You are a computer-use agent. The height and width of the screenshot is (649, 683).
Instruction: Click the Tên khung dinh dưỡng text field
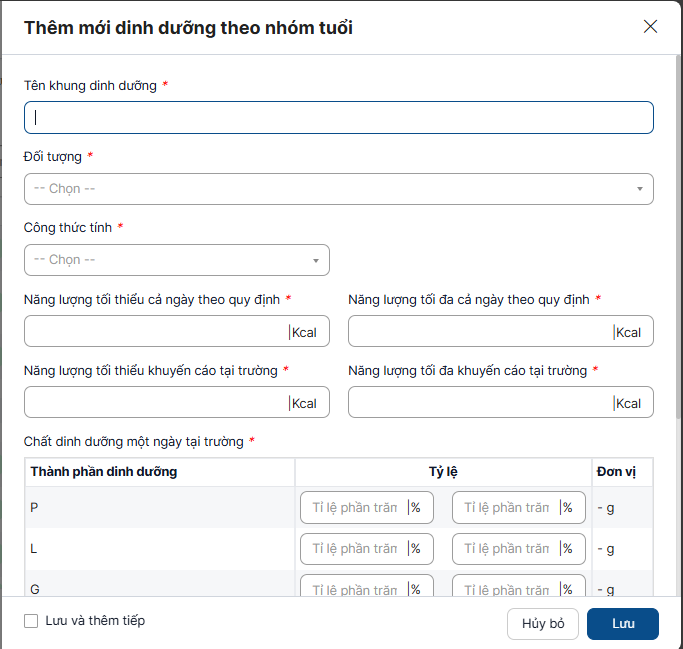coord(338,118)
